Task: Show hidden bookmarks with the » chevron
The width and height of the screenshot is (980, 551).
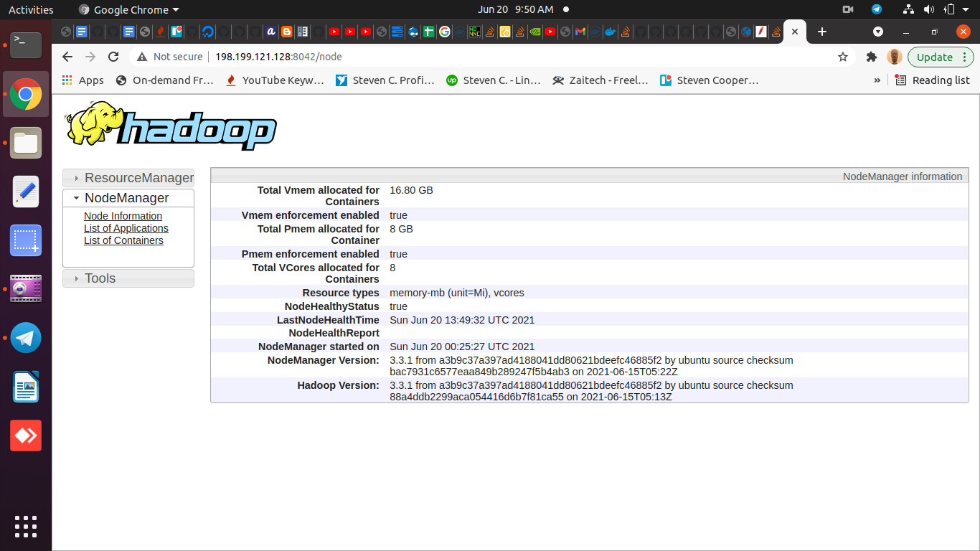Action: tap(877, 80)
